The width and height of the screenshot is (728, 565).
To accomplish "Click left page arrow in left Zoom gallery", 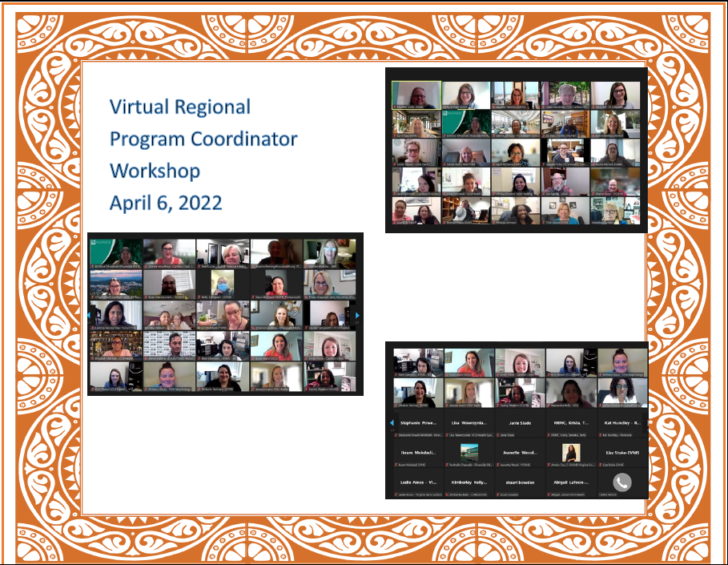I will [90, 316].
